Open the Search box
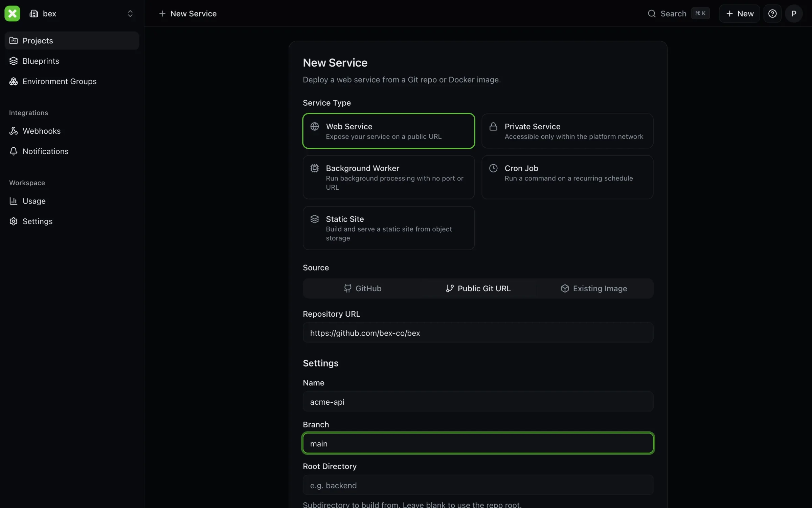The width and height of the screenshot is (812, 508). click(x=678, y=14)
